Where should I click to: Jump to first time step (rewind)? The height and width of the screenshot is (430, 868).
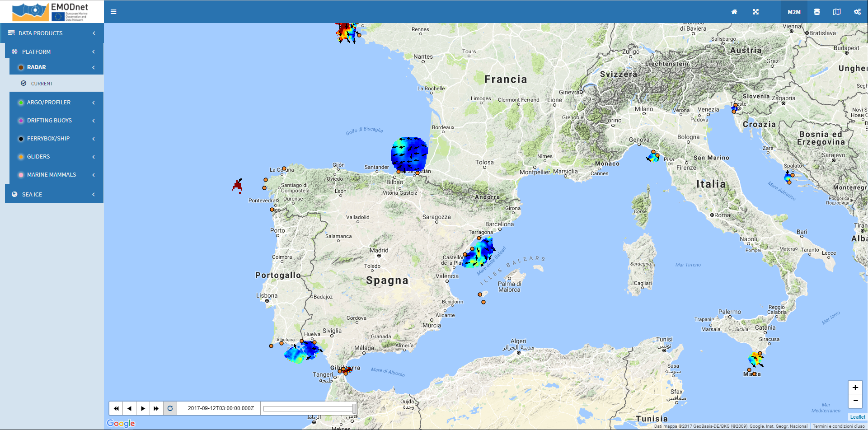tap(116, 408)
